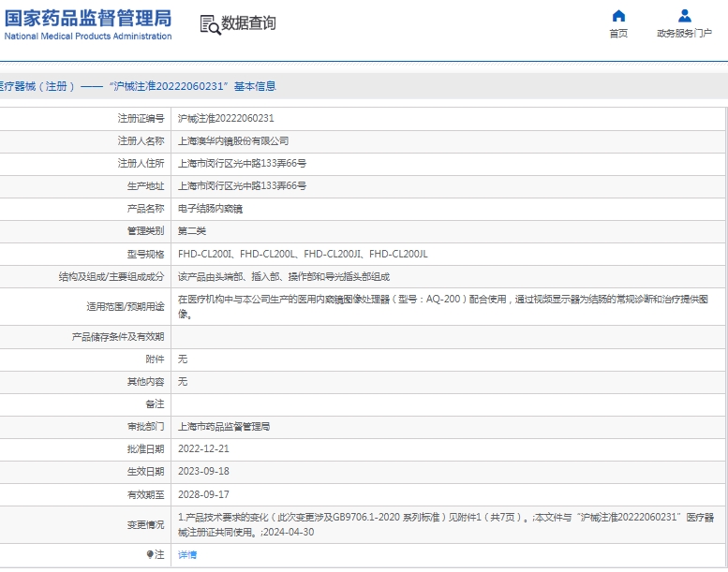The image size is (728, 572).
Task: Click the 注册证编号 row label
Action: 141,118
